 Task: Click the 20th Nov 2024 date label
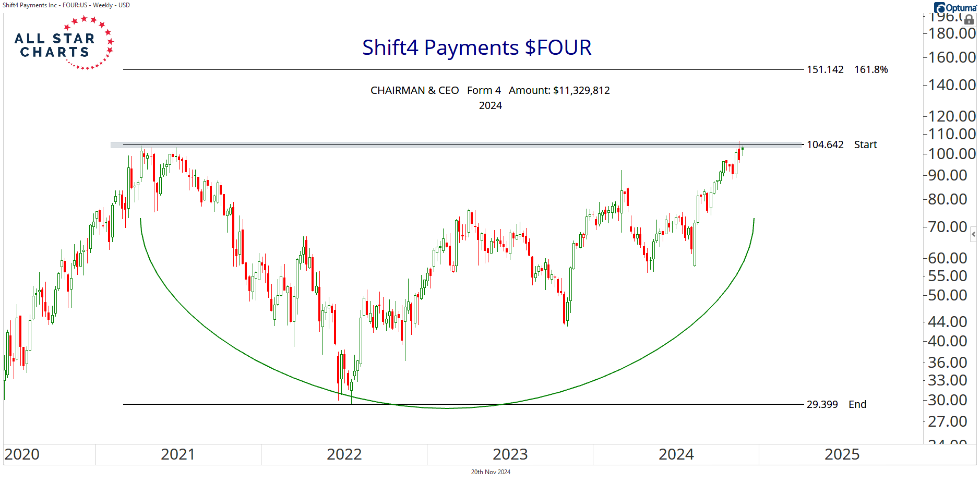coord(491,472)
